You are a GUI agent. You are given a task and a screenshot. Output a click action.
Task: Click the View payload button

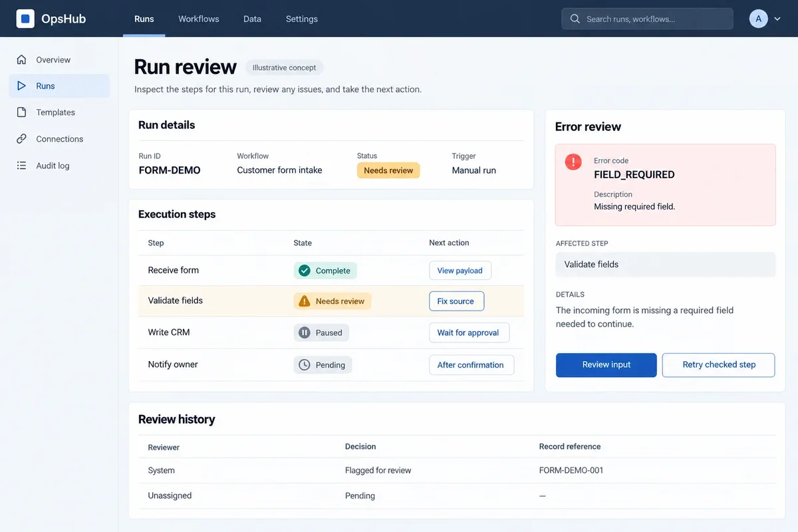click(x=460, y=271)
